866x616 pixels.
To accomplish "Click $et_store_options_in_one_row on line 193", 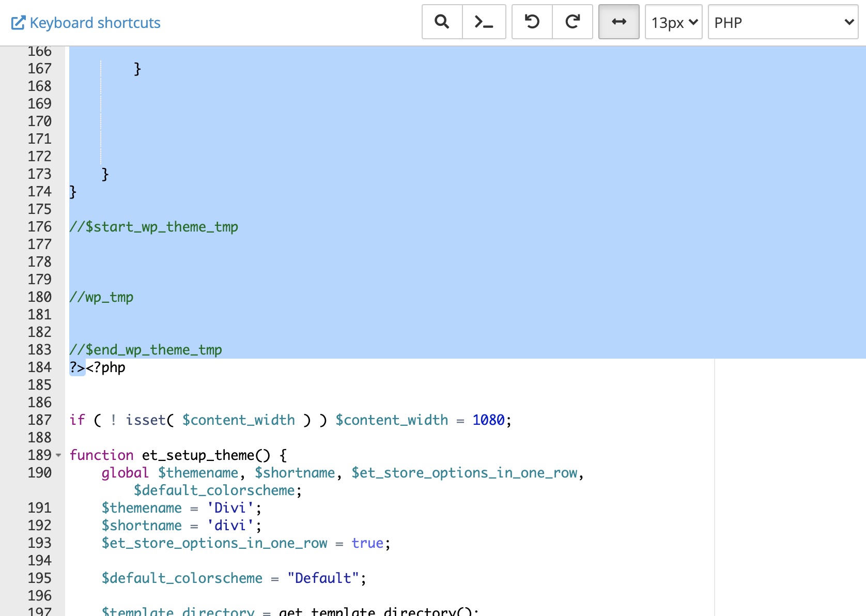I will click(x=214, y=543).
